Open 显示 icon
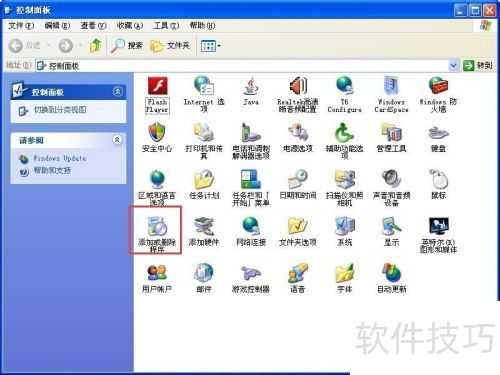Image resolution: width=500 pixels, height=375 pixels. tap(391, 226)
